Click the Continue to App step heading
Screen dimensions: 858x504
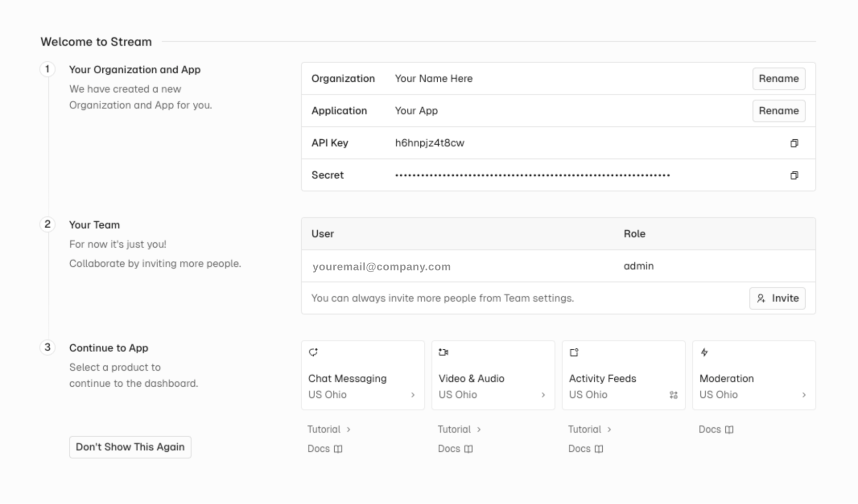pyautogui.click(x=109, y=348)
